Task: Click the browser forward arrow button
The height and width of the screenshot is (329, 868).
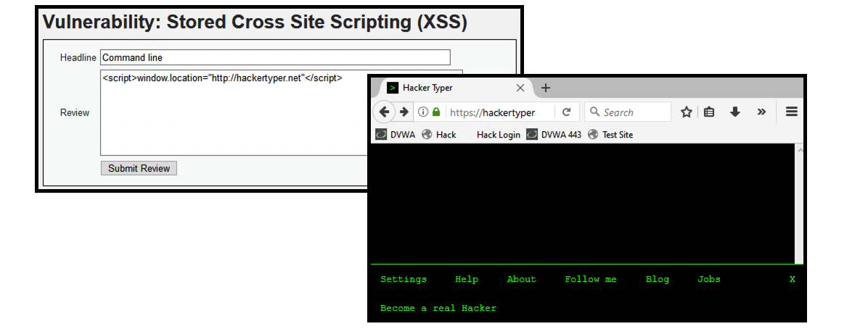Action: [404, 112]
